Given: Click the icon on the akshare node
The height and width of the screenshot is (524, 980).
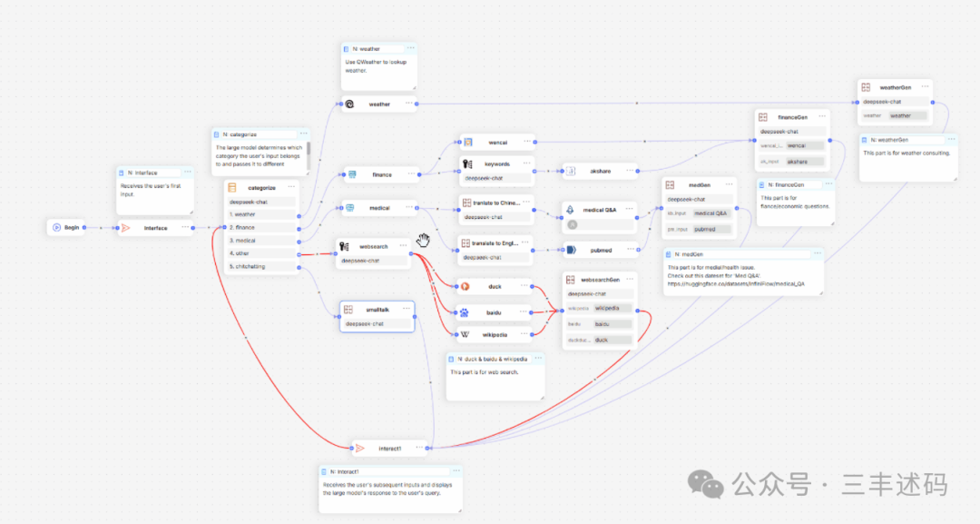Looking at the screenshot, I should coord(571,171).
